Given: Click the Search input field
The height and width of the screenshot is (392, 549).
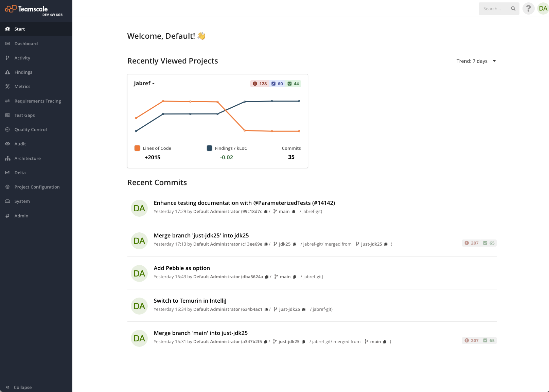Looking at the screenshot, I should pyautogui.click(x=494, y=9).
